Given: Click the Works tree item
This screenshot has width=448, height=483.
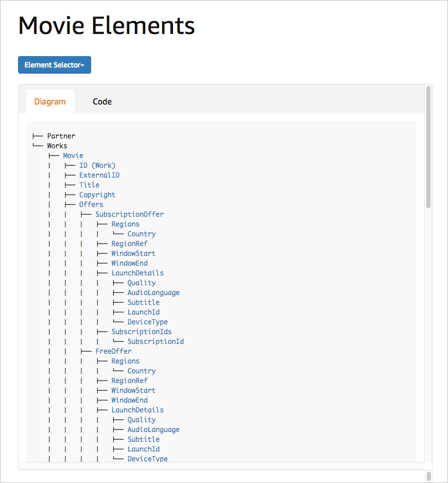Looking at the screenshot, I should [57, 146].
